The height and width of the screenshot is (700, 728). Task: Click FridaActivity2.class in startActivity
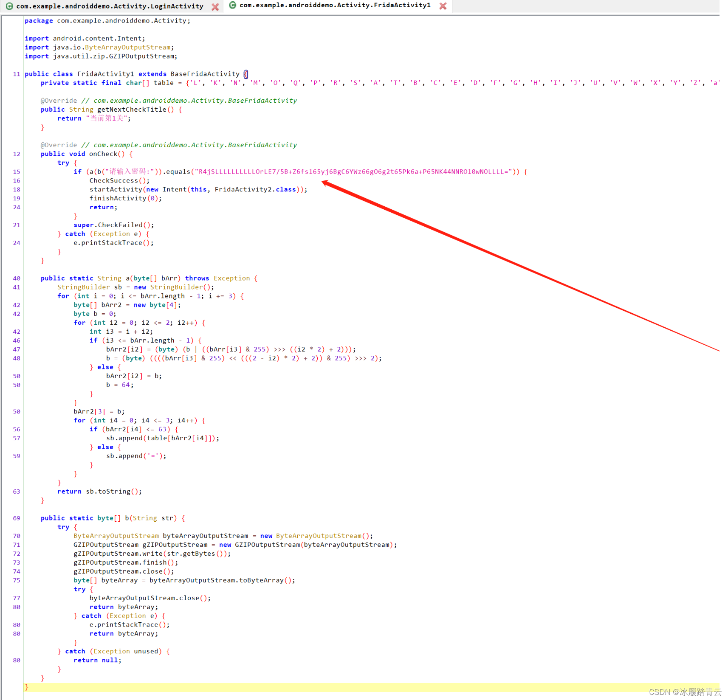click(255, 190)
